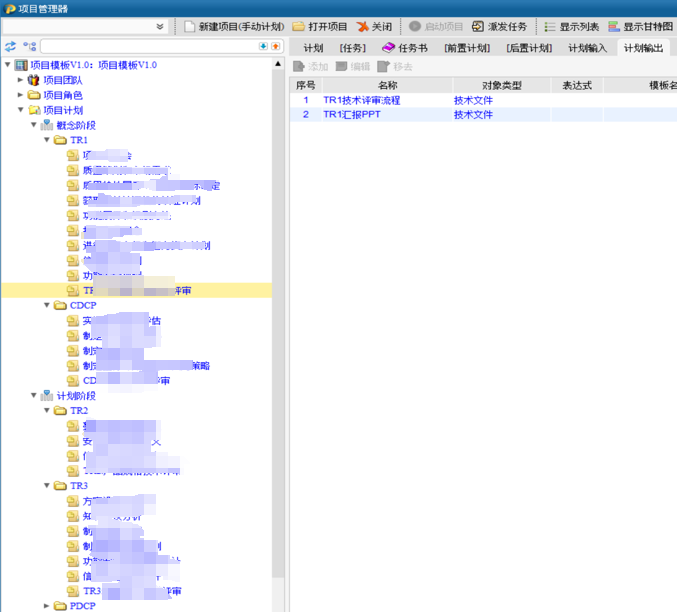The image size is (677, 612).
Task: Click the refresh icon above the tree
Action: pyautogui.click(x=10, y=47)
